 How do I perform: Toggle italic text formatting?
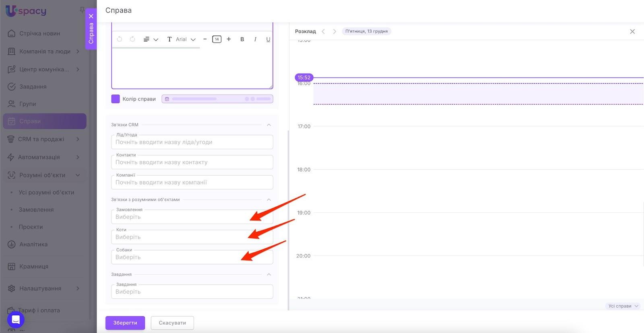pyautogui.click(x=255, y=39)
